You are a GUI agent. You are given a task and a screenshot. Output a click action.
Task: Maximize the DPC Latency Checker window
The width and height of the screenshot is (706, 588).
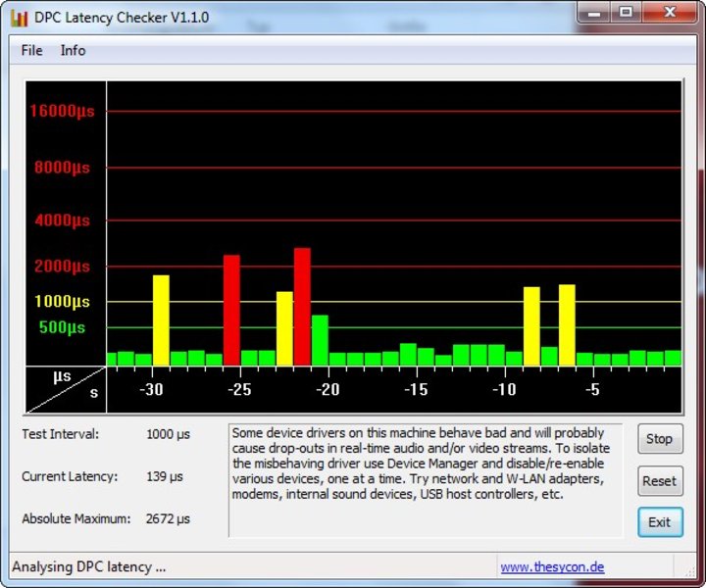pyautogui.click(x=626, y=12)
